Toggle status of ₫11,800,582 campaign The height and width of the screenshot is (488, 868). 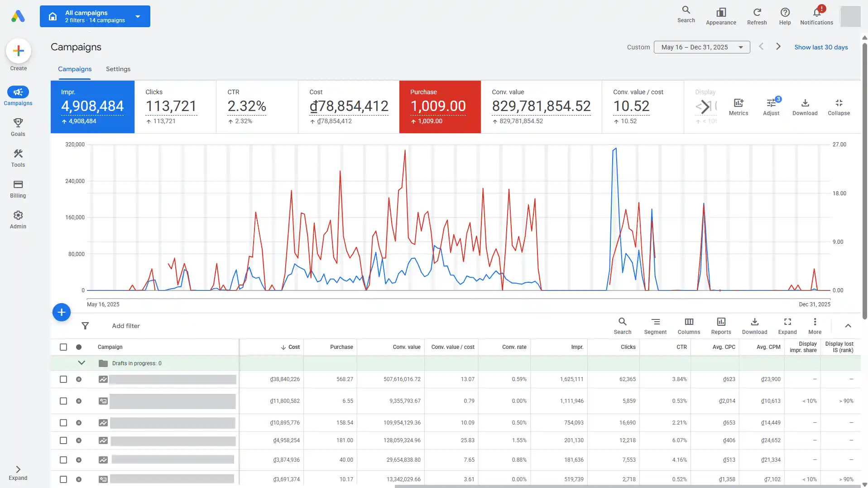[x=79, y=401]
